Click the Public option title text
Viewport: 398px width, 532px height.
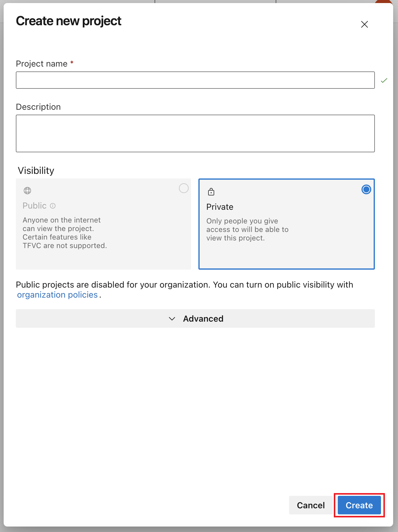click(x=34, y=206)
